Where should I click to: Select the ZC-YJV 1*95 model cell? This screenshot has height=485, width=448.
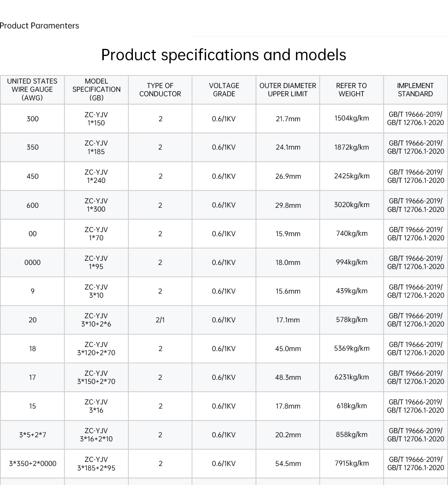pos(96,262)
